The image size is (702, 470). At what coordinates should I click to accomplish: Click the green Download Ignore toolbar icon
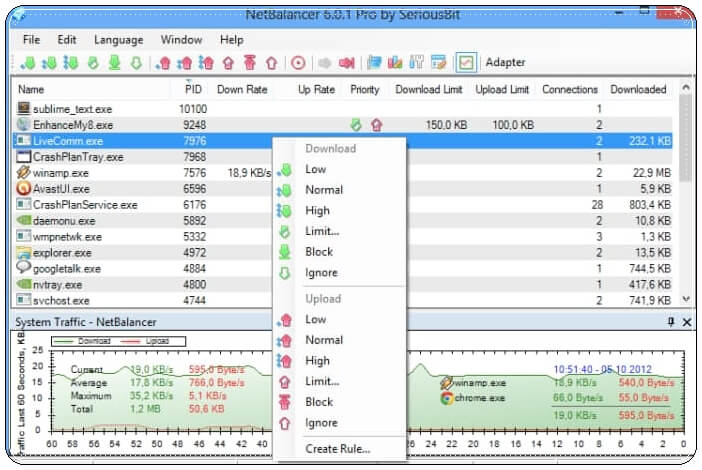coord(136,63)
